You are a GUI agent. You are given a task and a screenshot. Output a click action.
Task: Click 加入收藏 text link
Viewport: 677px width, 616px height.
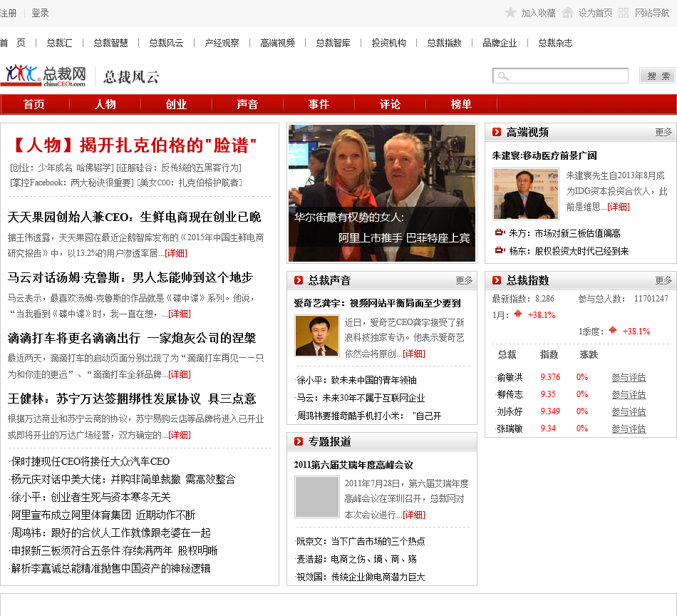pyautogui.click(x=538, y=13)
